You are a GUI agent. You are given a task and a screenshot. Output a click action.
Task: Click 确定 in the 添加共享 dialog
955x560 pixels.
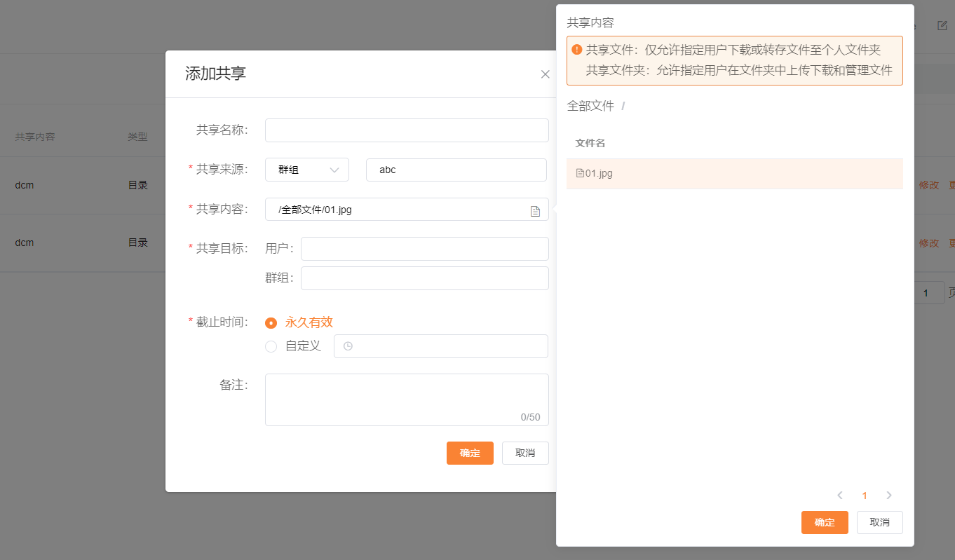(x=470, y=453)
